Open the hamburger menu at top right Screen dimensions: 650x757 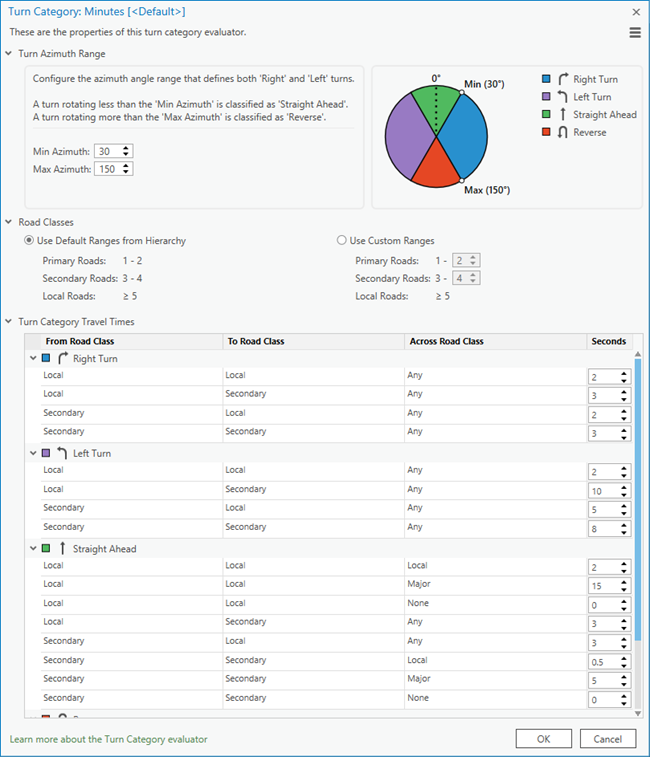[634, 33]
